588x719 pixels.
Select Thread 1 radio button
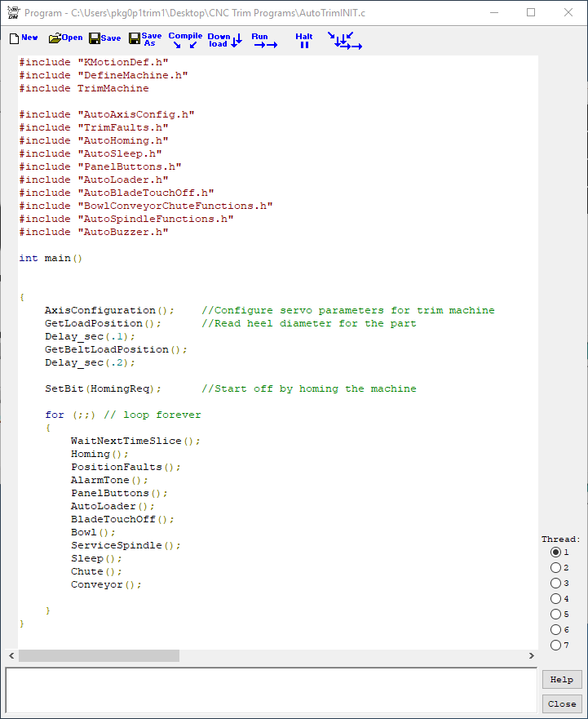pyautogui.click(x=556, y=553)
